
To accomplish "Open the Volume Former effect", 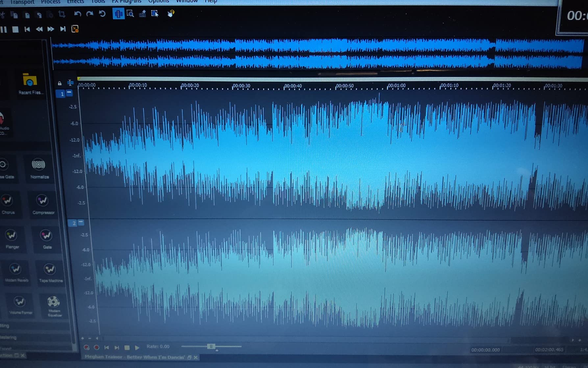I will click(x=20, y=305).
